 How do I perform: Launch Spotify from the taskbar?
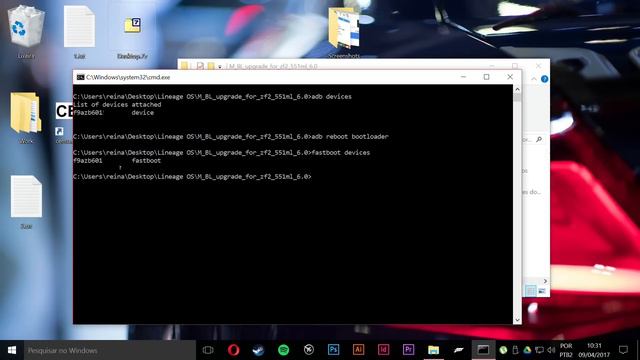(283, 350)
